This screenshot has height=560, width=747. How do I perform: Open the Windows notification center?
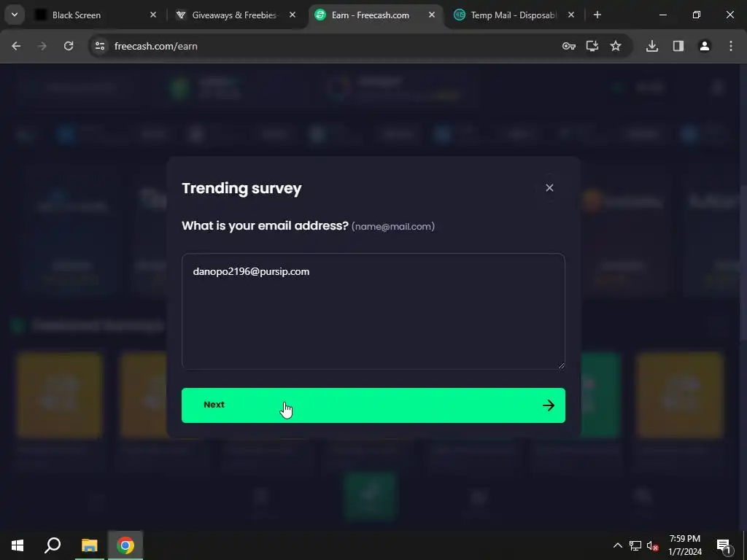coord(724,545)
